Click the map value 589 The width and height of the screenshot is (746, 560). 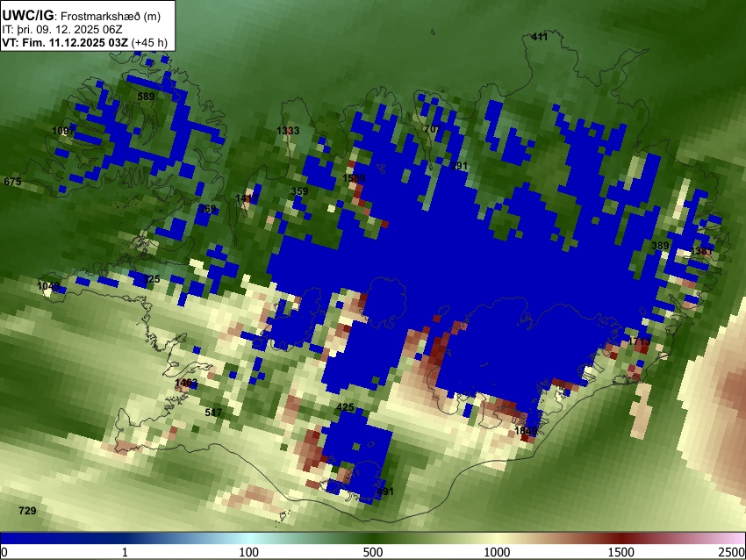point(146,97)
